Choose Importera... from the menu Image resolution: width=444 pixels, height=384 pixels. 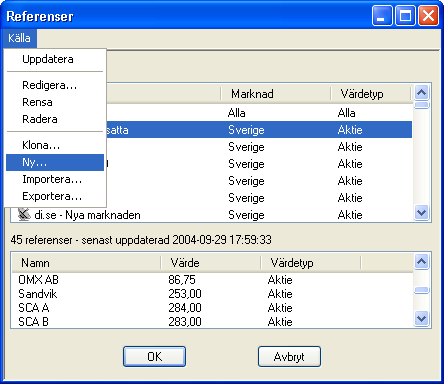(x=55, y=179)
